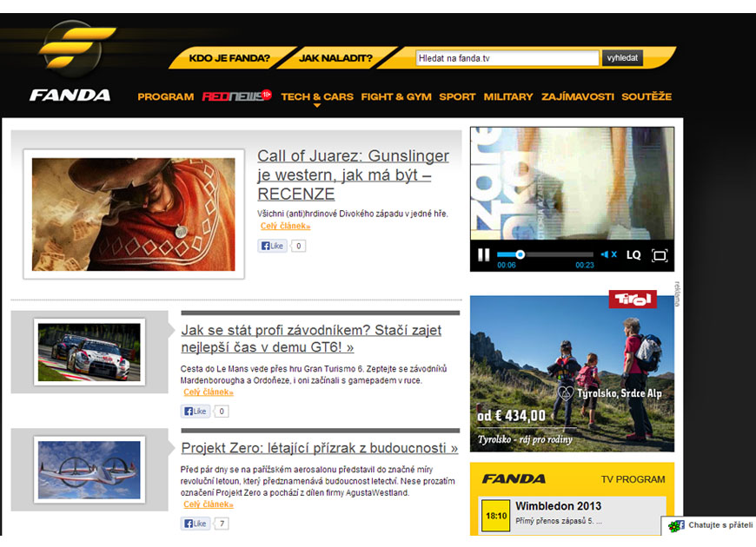Open the Kdo je Fanda? tab
Screen dimensions: 756x547
tap(229, 59)
